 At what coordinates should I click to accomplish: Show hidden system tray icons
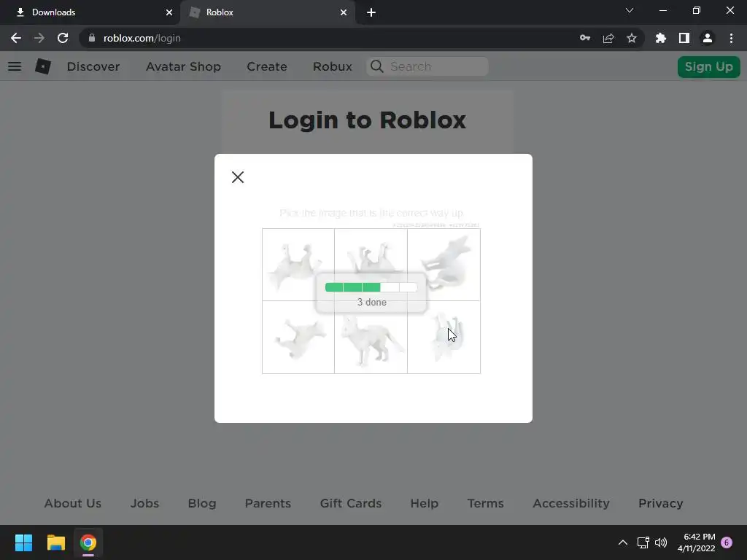[x=623, y=542]
